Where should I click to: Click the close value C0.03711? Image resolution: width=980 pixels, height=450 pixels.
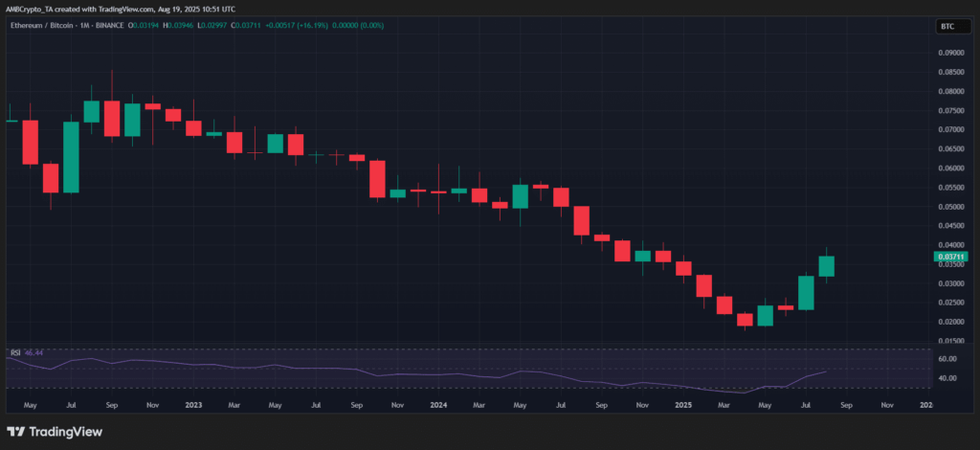(x=271, y=25)
